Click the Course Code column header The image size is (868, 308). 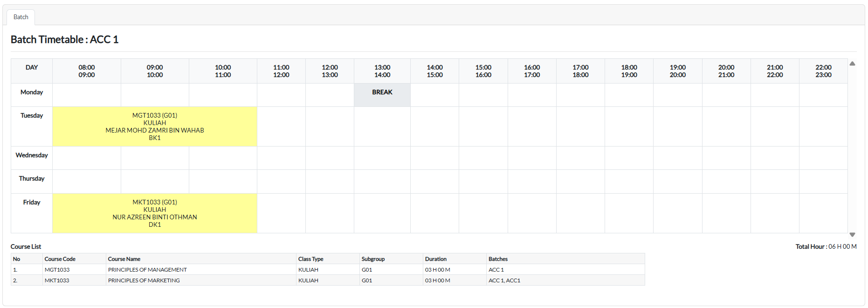click(60, 259)
